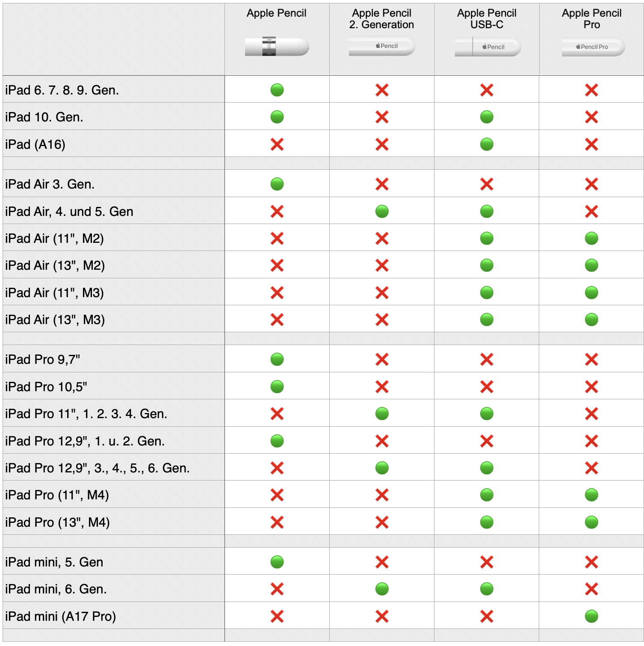Select the iPad Air (13", M3) row label
644x646 pixels.
pyautogui.click(x=55, y=319)
